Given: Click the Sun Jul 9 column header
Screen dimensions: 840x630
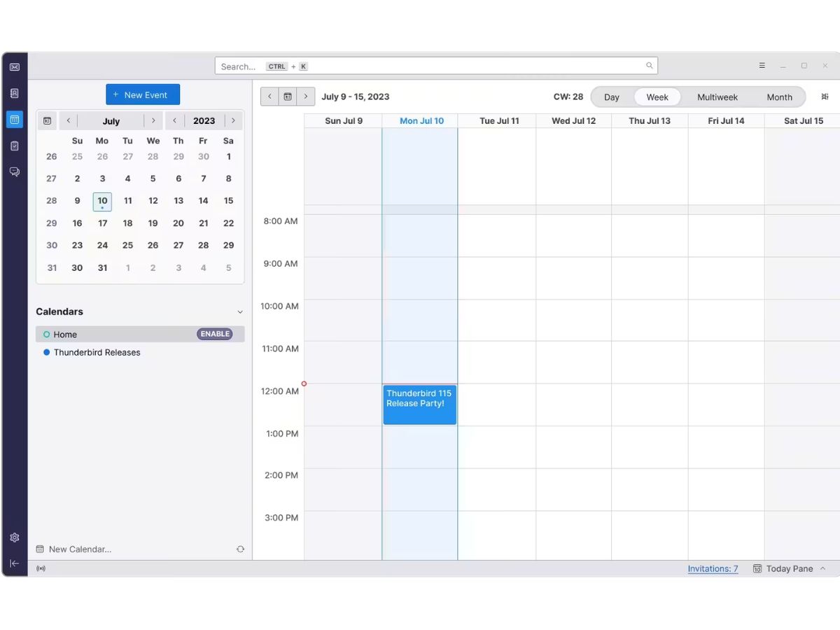Looking at the screenshot, I should pos(344,121).
